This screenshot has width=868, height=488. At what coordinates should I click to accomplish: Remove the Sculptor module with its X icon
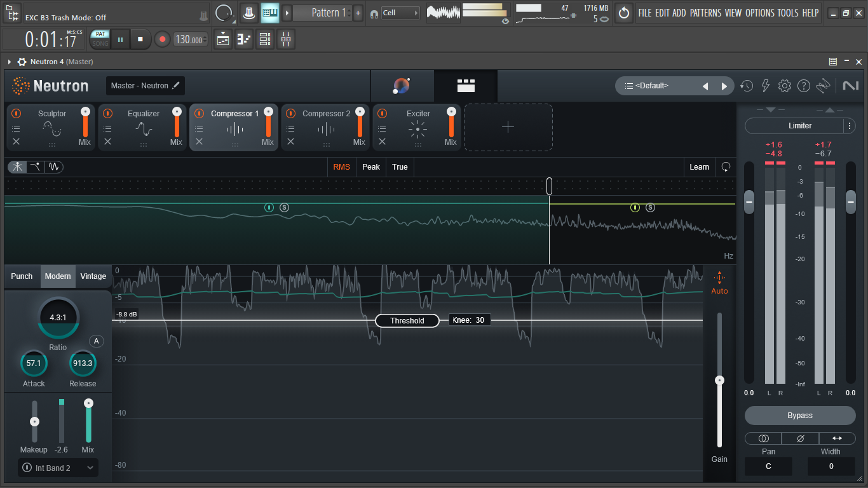(17, 142)
